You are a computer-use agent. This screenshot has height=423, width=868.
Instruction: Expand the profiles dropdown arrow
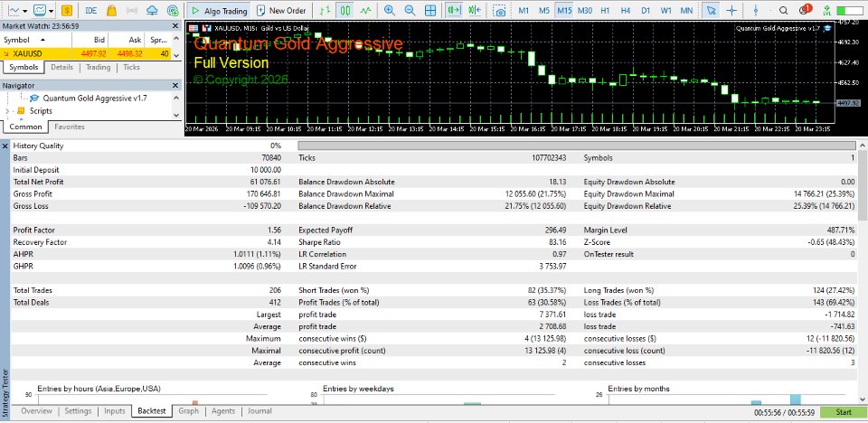(52, 11)
